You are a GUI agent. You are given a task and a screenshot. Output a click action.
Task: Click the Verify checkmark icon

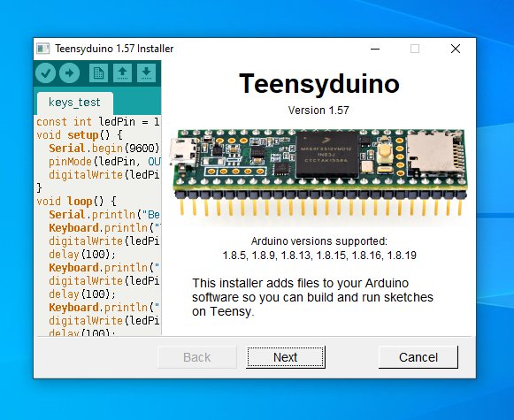click(46, 73)
